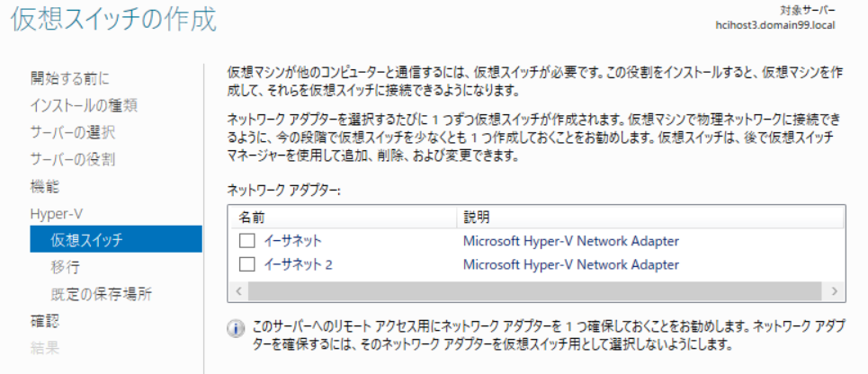The width and height of the screenshot is (868, 374).
Task: Check the イーサネット 2 adapter checkbox
Action: [246, 265]
